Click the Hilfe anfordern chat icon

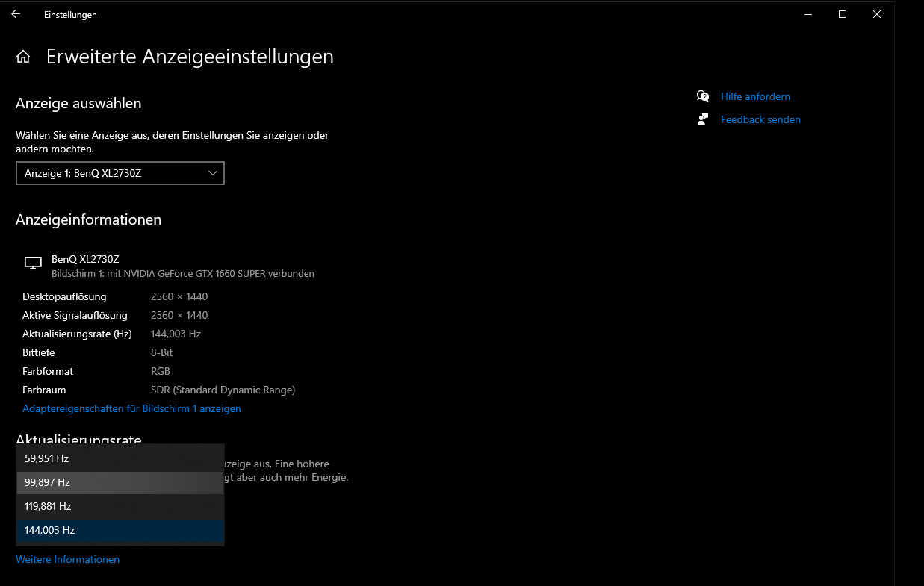tap(703, 96)
